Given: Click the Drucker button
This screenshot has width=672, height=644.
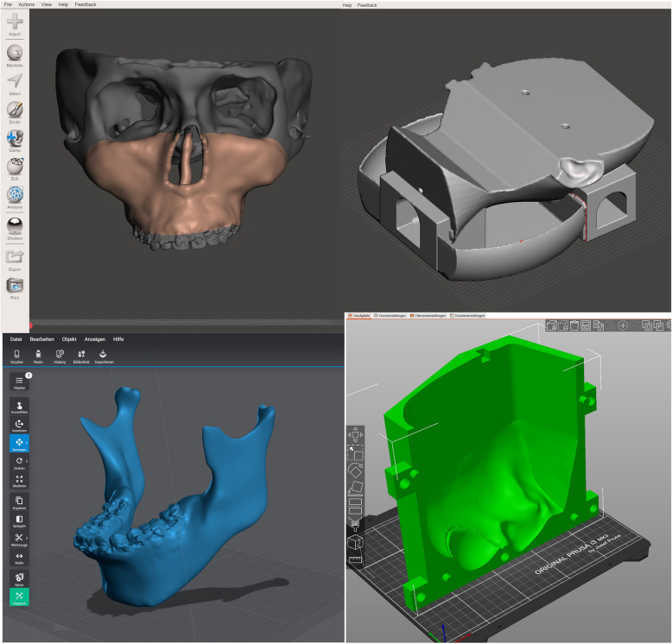Looking at the screenshot, I should [x=16, y=356].
